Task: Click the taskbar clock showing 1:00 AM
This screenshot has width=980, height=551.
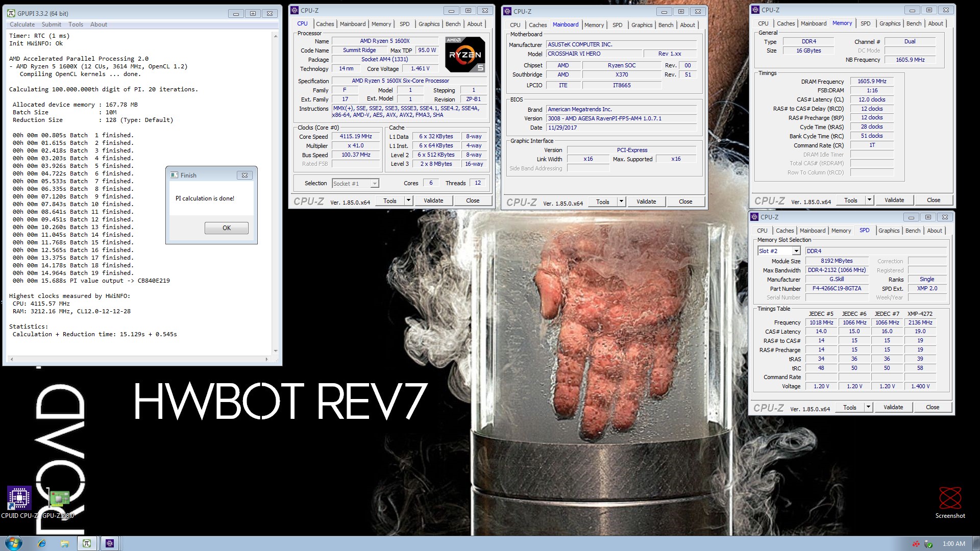Action: coord(953,544)
